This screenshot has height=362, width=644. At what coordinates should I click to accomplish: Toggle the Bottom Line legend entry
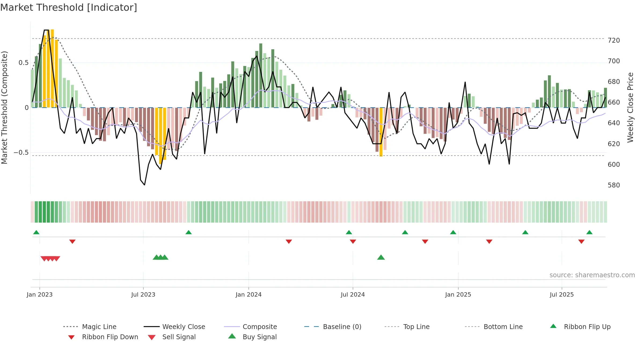494,327
